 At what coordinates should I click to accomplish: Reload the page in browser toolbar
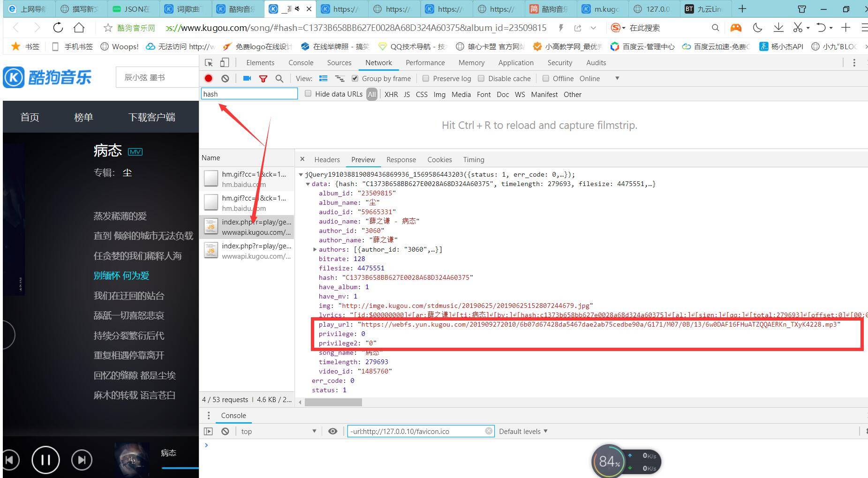pyautogui.click(x=58, y=28)
